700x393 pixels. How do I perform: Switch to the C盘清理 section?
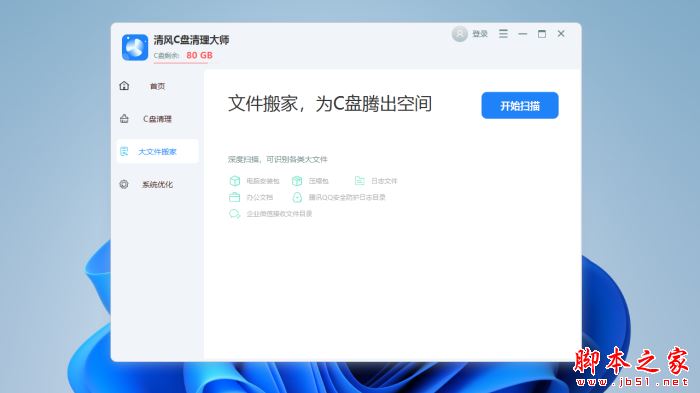tap(157, 119)
